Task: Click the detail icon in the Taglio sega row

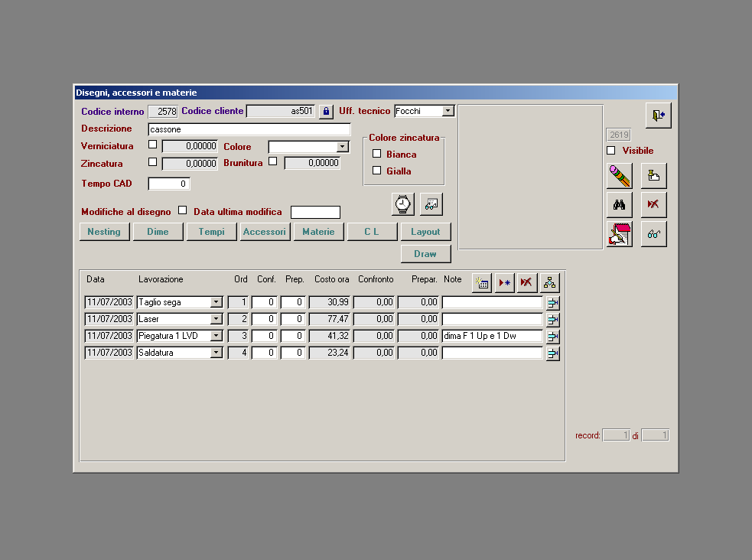Action: click(x=553, y=302)
